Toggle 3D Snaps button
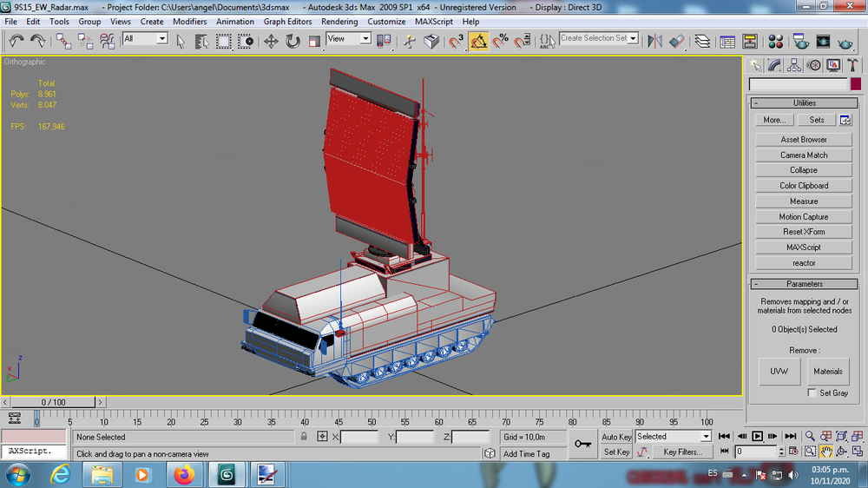The height and width of the screenshot is (488, 868). click(456, 41)
